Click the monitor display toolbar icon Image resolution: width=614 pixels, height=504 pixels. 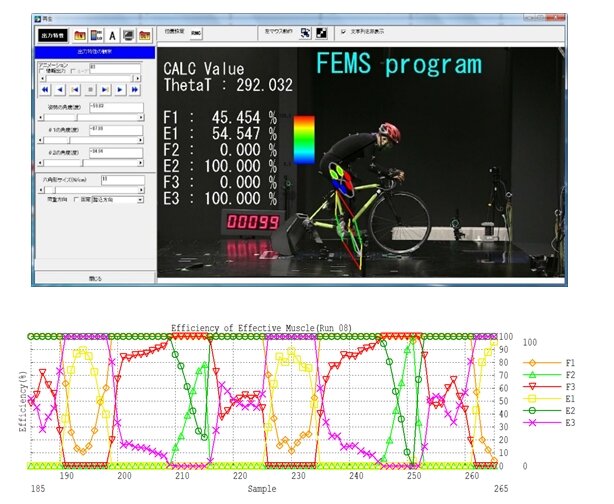tap(128, 35)
